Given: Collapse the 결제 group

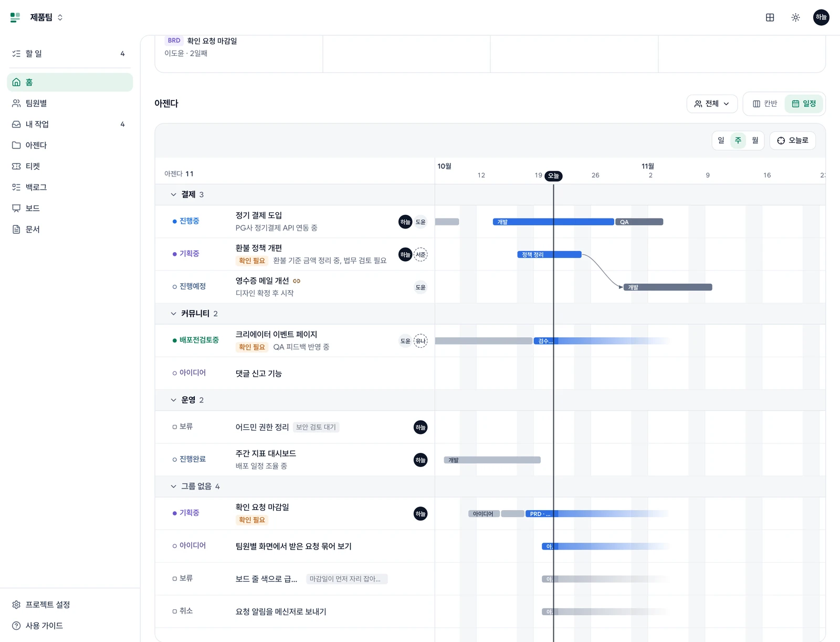Looking at the screenshot, I should click(173, 194).
